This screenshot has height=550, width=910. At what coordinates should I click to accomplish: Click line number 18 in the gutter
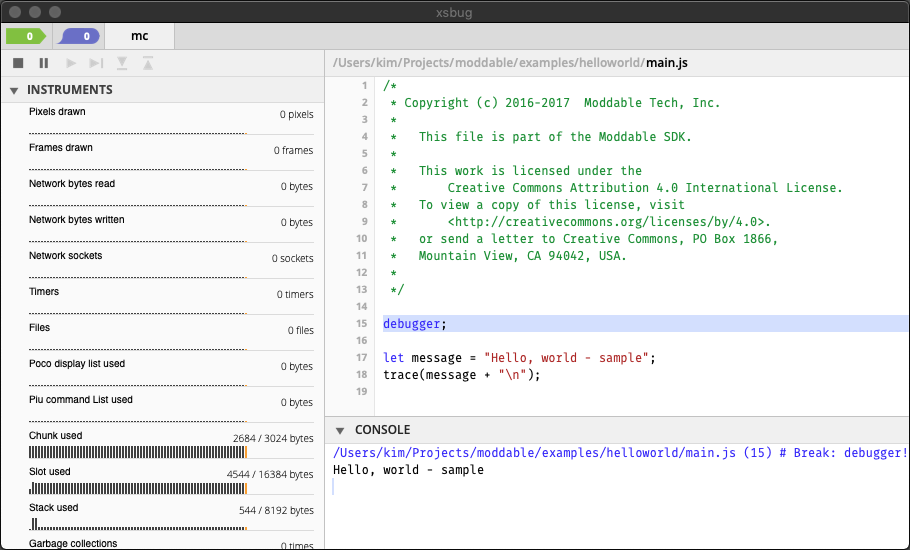362,375
